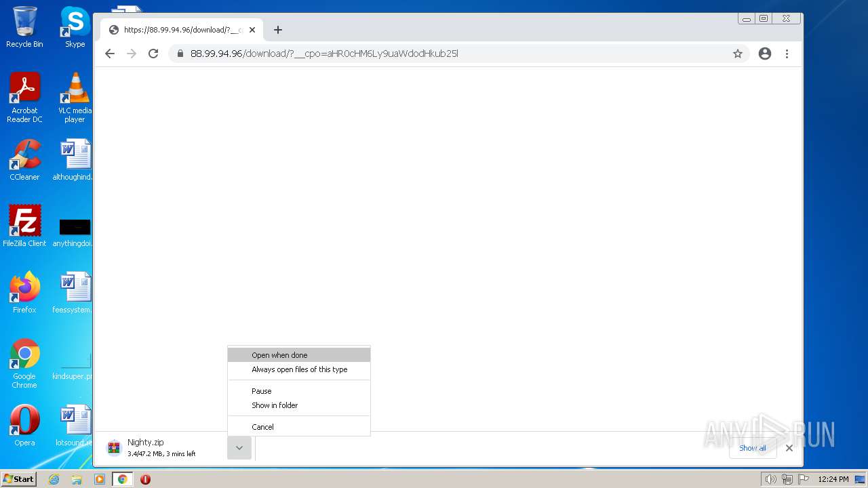Close the 88.99.94.96 download tab
This screenshot has height=488, width=868.
(252, 30)
